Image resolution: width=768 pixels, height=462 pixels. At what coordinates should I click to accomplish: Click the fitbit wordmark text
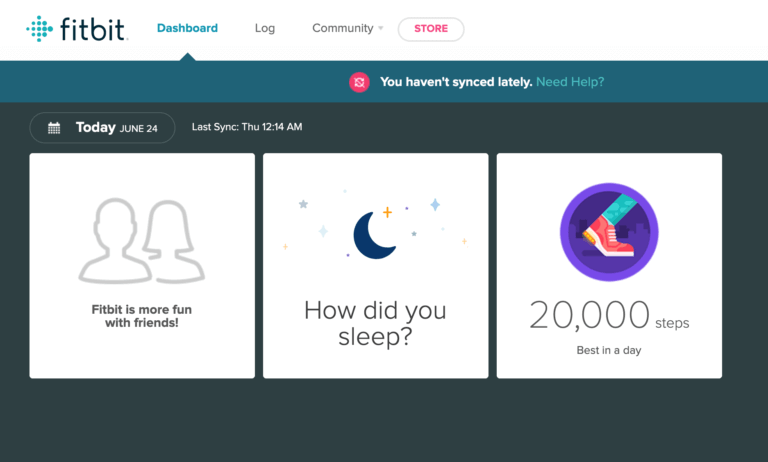92,29
